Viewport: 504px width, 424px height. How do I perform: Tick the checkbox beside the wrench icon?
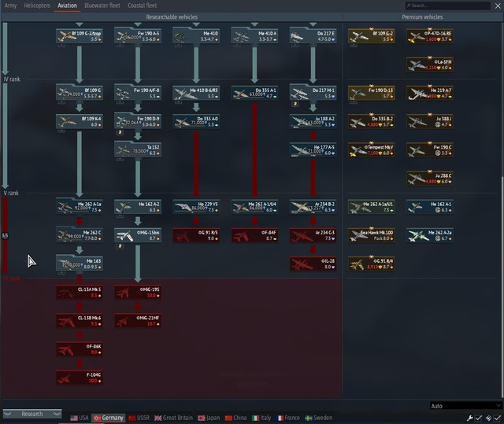[x=478, y=418]
